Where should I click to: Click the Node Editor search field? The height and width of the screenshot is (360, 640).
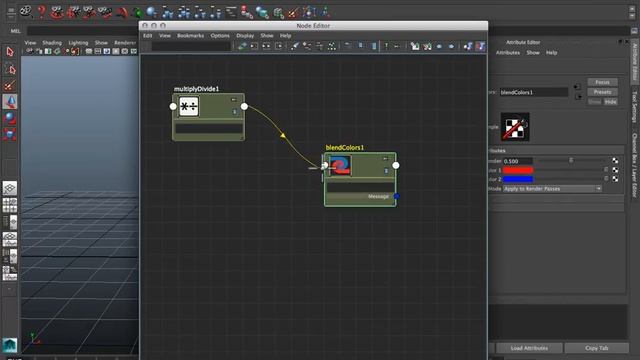pos(191,46)
